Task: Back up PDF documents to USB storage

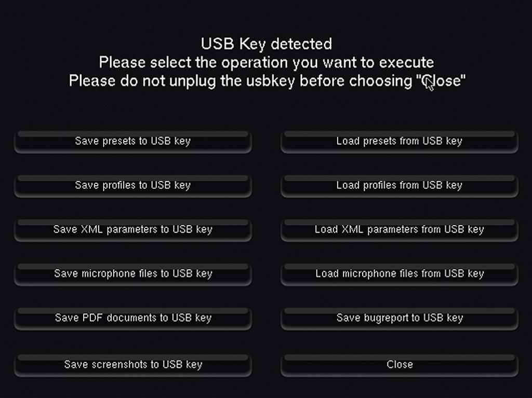Action: pyautogui.click(x=133, y=318)
